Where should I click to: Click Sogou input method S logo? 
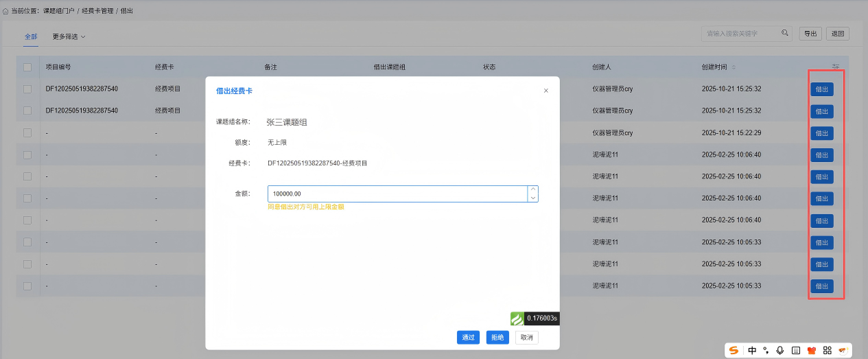coord(734,350)
